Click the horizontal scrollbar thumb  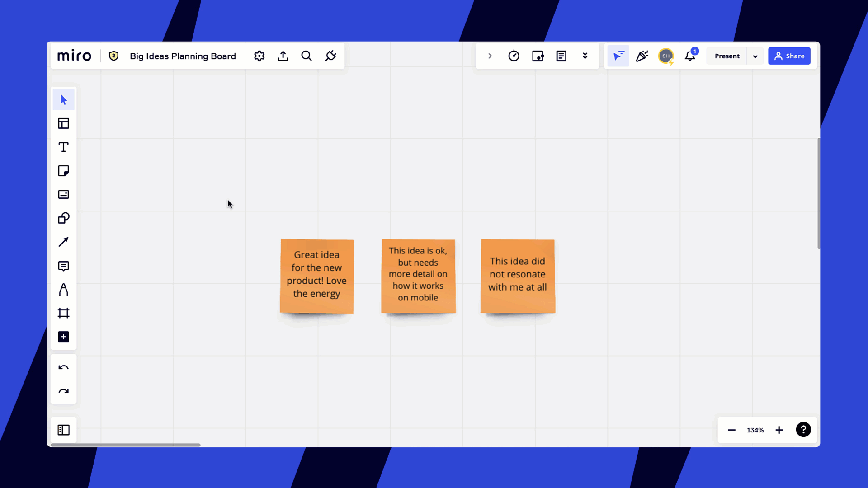(125, 445)
